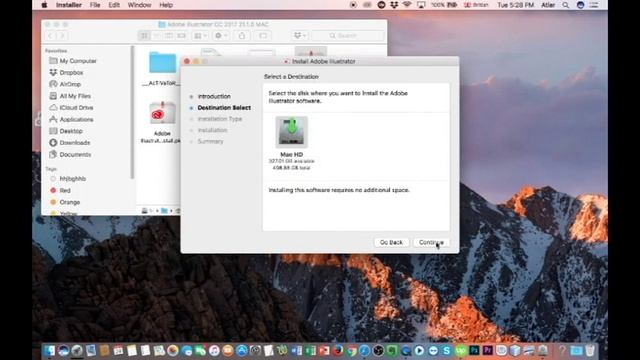Click the Finder edit tags button
This screenshot has height=360, width=640.
click(263, 36)
